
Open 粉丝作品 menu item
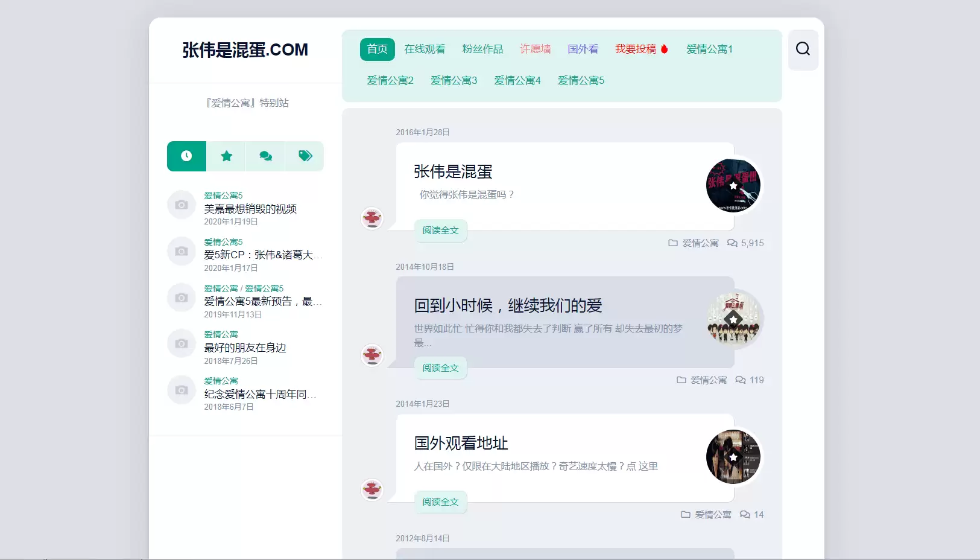(483, 49)
